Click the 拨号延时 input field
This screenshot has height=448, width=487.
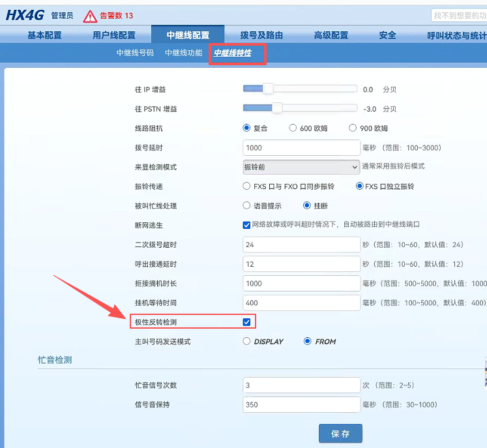(x=301, y=147)
